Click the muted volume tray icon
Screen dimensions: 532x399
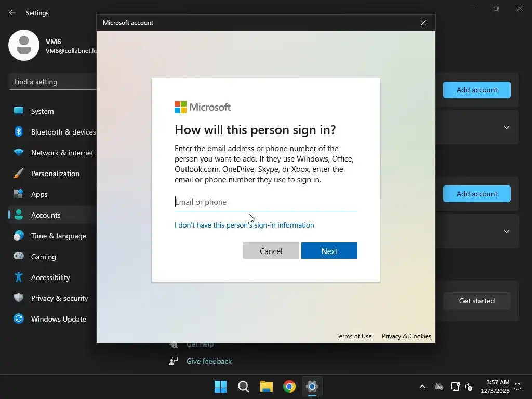click(469, 387)
